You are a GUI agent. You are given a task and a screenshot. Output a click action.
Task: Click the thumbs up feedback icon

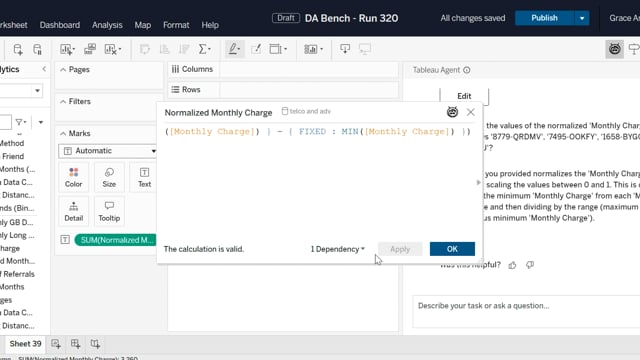pos(512,265)
